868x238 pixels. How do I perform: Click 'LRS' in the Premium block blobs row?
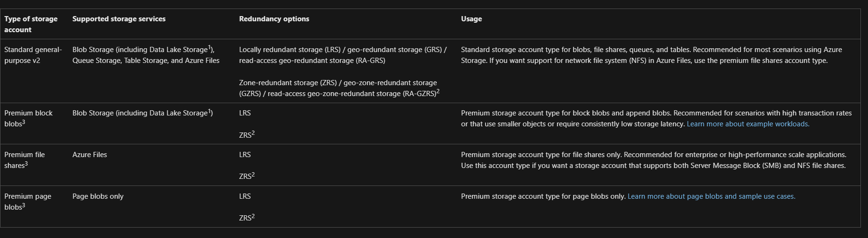pyautogui.click(x=245, y=113)
